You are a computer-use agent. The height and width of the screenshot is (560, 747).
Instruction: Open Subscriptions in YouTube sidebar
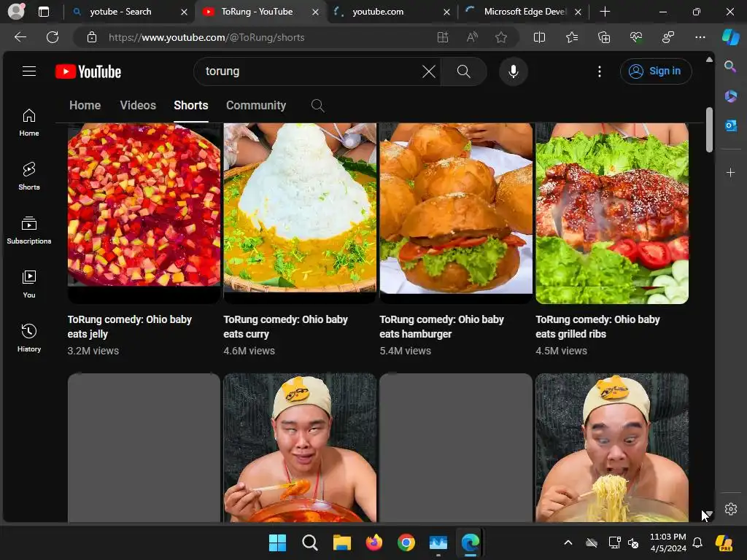(x=29, y=230)
